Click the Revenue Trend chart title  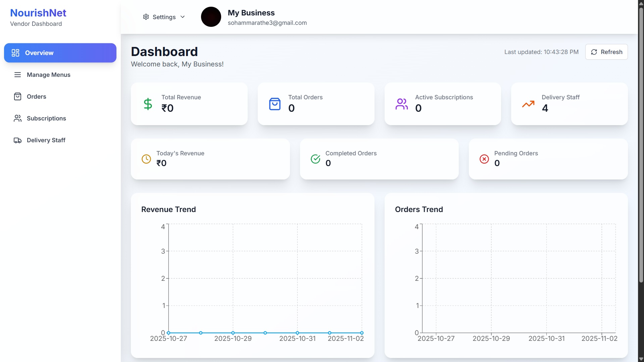pyautogui.click(x=168, y=209)
